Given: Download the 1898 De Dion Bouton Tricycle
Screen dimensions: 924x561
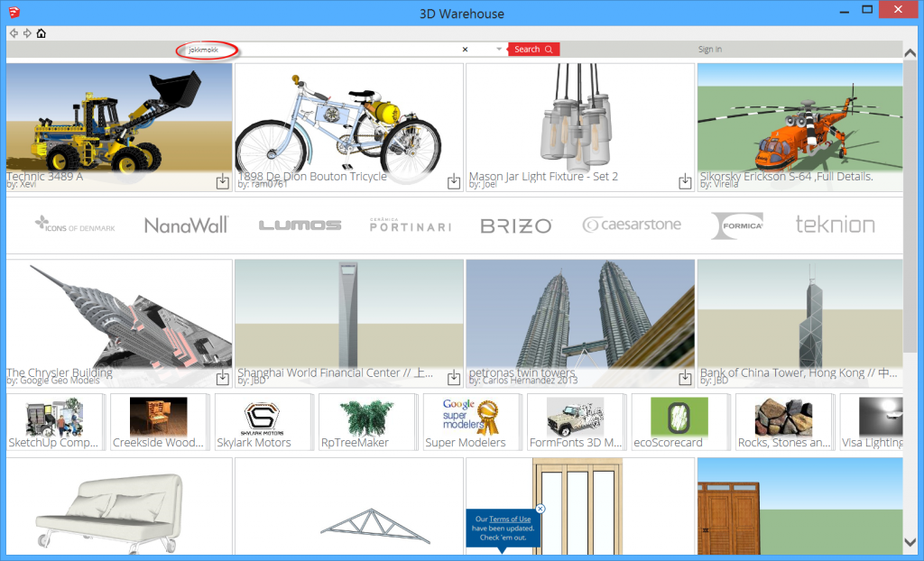Looking at the screenshot, I should [454, 182].
